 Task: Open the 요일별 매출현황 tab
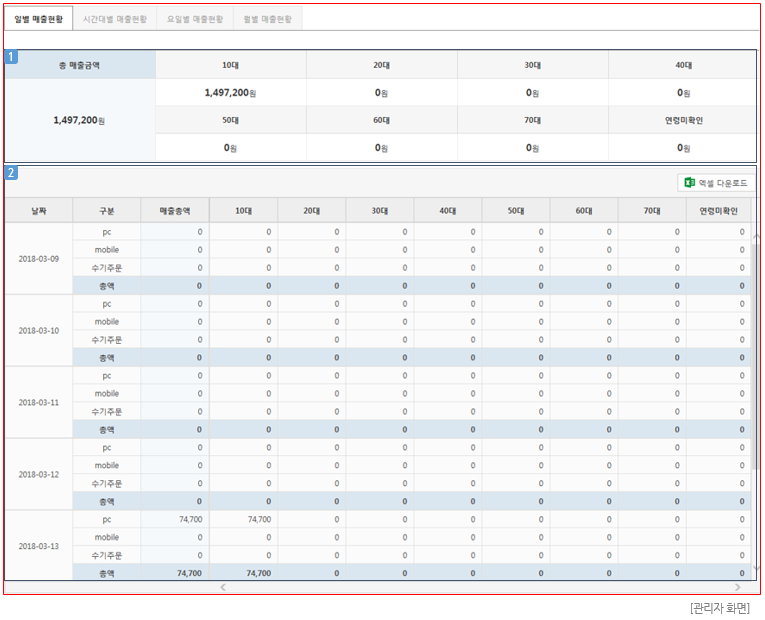coord(194,19)
